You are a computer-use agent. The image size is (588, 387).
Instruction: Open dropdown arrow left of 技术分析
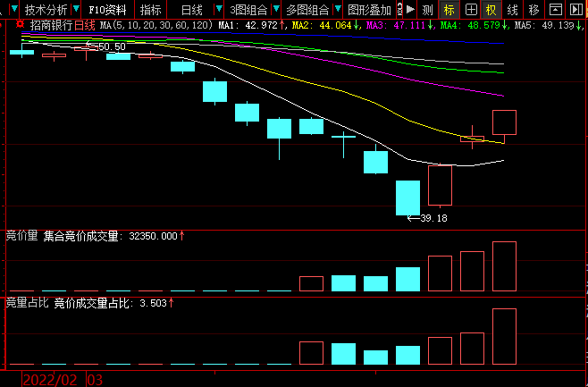[x=14, y=10]
